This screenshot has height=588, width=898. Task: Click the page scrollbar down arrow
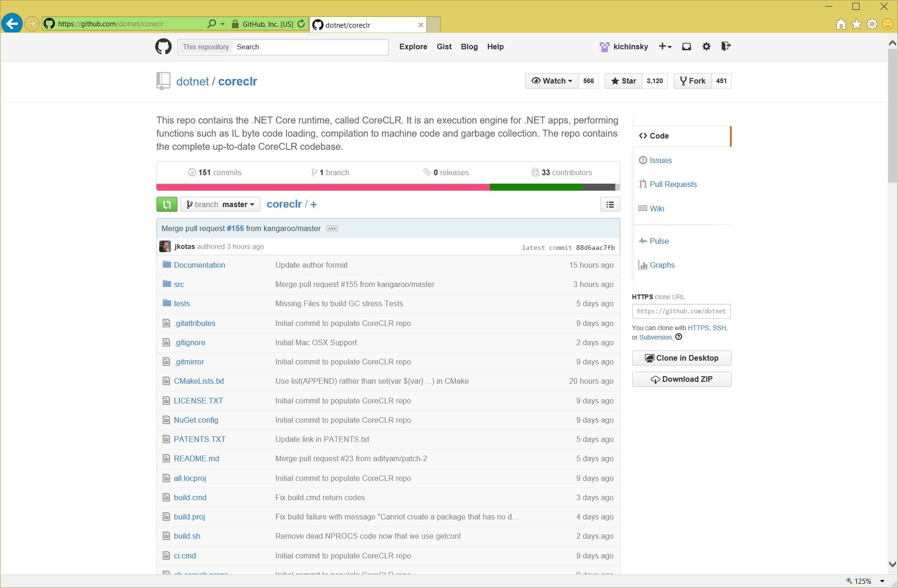(892, 564)
